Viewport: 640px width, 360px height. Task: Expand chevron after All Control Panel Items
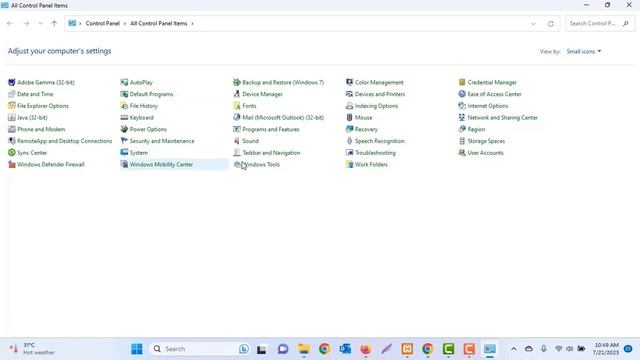click(x=192, y=24)
